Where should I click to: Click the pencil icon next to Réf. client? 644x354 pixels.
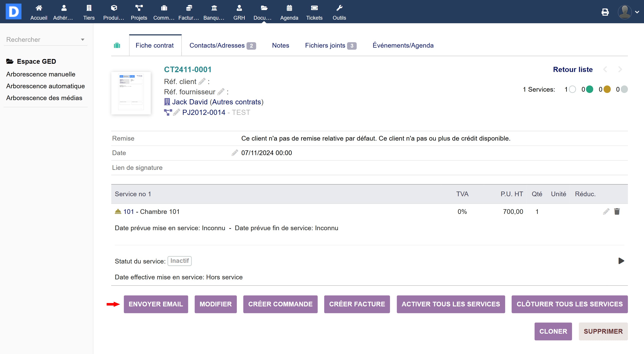click(202, 81)
